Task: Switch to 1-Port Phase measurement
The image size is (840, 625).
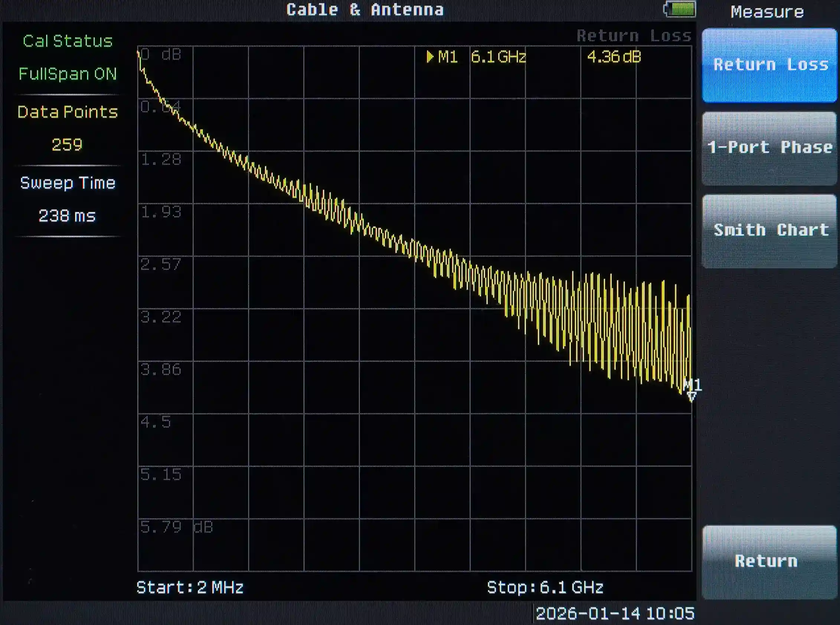Action: 769,148
